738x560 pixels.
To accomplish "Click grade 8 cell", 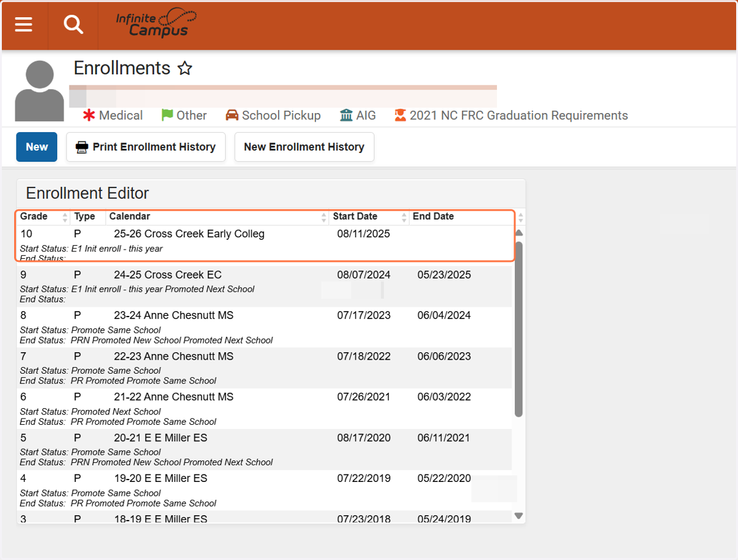I will [23, 315].
